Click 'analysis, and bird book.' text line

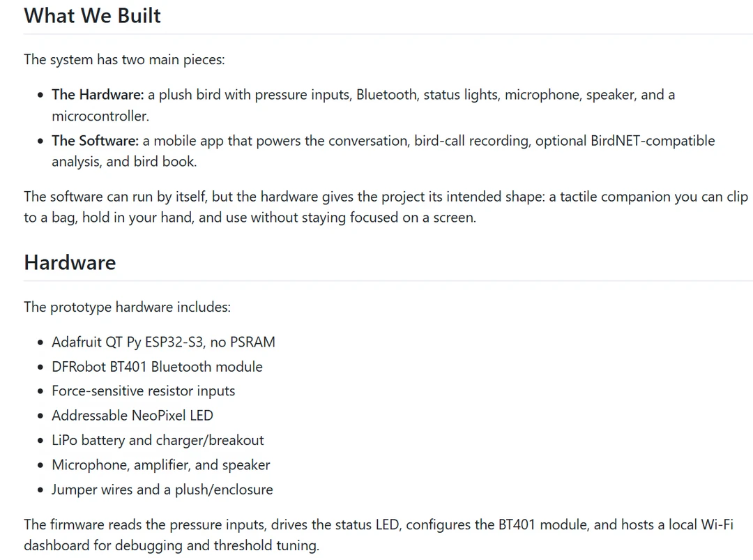coord(124,161)
